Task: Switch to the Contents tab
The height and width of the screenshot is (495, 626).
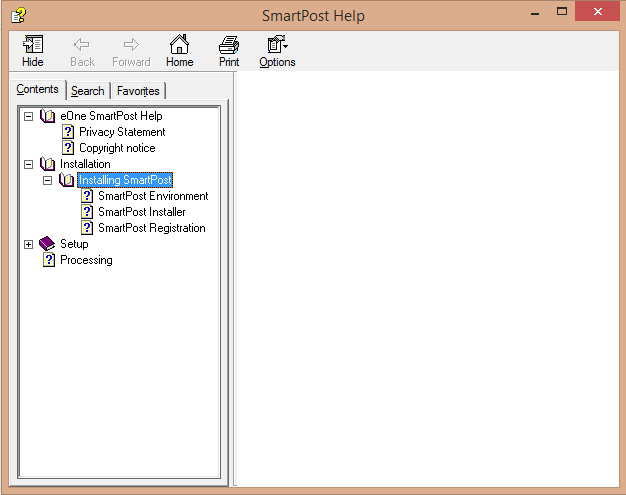Action: tap(38, 89)
